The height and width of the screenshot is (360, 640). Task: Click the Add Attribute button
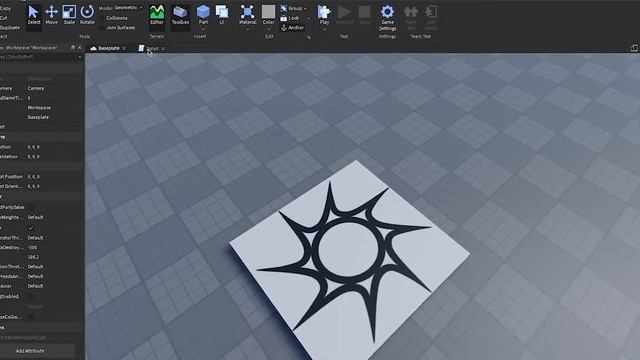30,351
